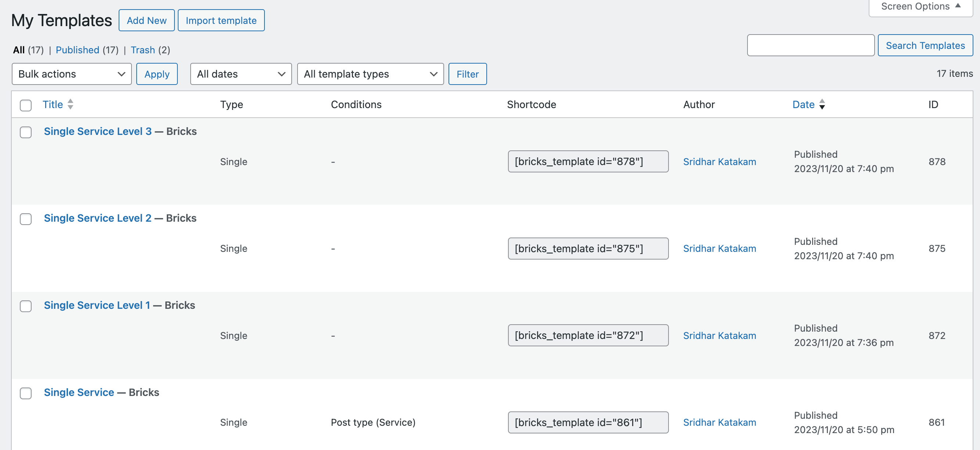Check the Single Service Level 3 row
Screen dimensions: 980x450
tap(25, 132)
